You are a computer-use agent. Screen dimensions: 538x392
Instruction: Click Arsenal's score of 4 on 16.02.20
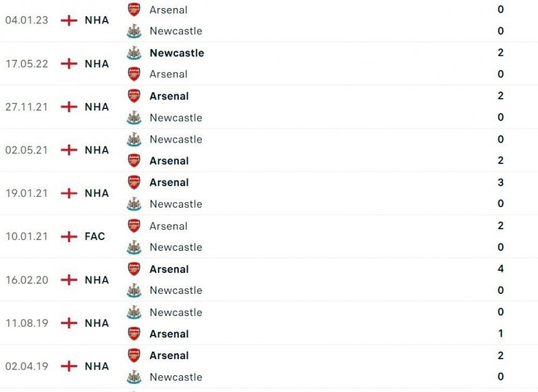500,269
